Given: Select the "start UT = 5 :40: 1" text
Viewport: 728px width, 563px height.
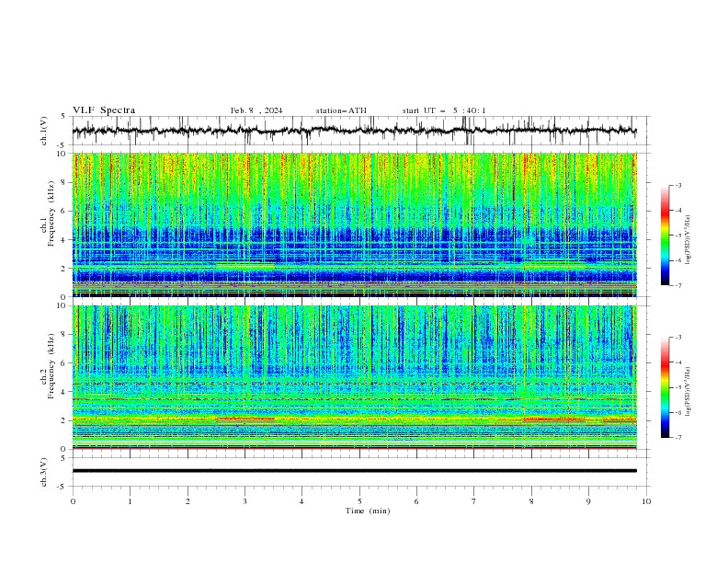Looking at the screenshot, I should [444, 110].
